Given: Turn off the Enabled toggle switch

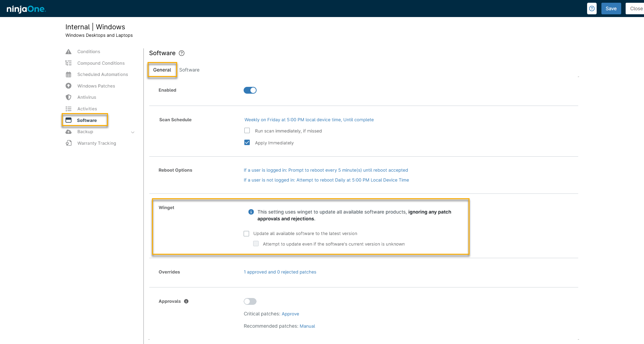Looking at the screenshot, I should point(250,90).
